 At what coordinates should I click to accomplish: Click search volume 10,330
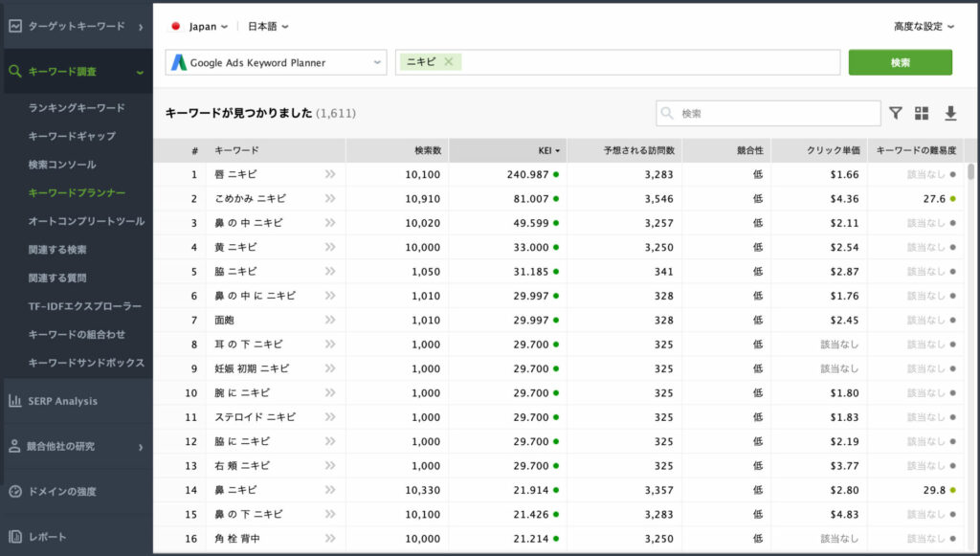click(x=422, y=490)
